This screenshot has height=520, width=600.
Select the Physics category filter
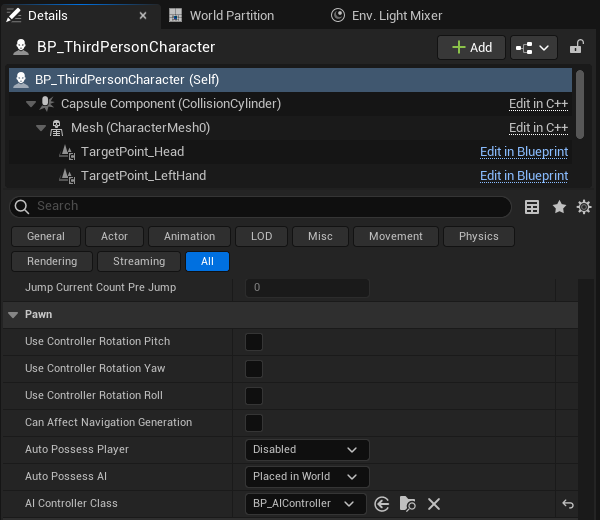pos(479,236)
